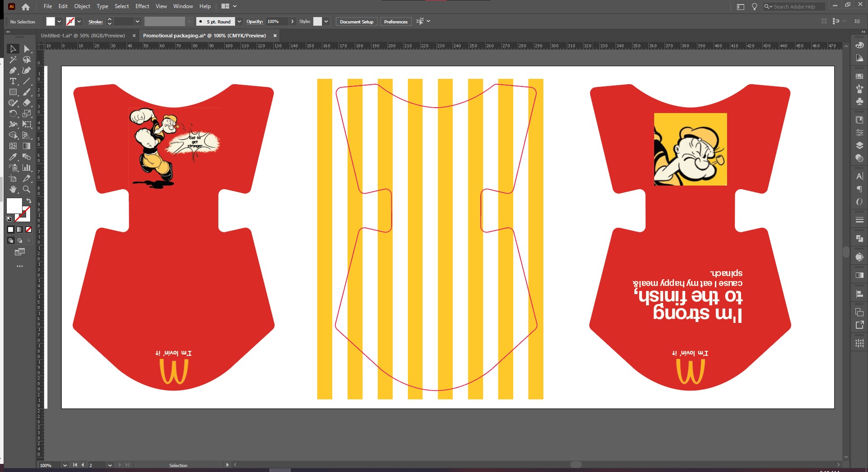Viewport: 868px width, 472px height.
Task: Select the Perspective Grid tool
Action: tap(27, 135)
